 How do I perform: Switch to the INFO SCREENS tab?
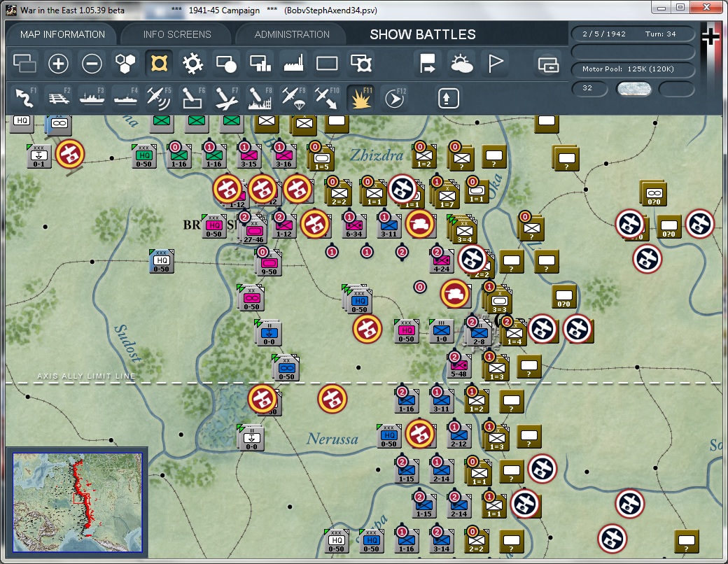177,34
